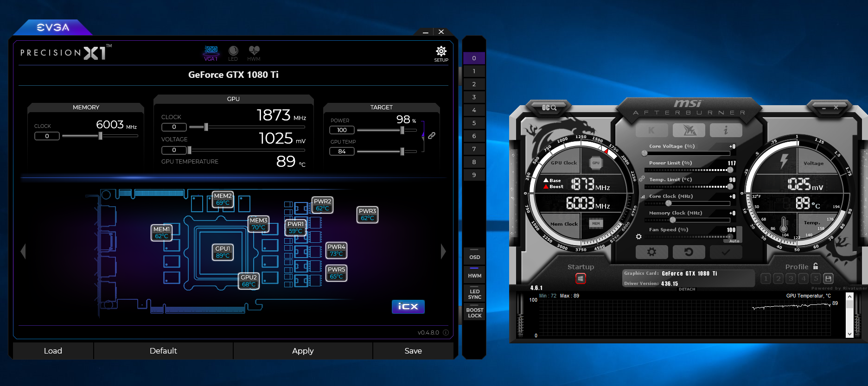Click DETACH on Afterburner monitor
This screenshot has width=868, height=386.
687,289
